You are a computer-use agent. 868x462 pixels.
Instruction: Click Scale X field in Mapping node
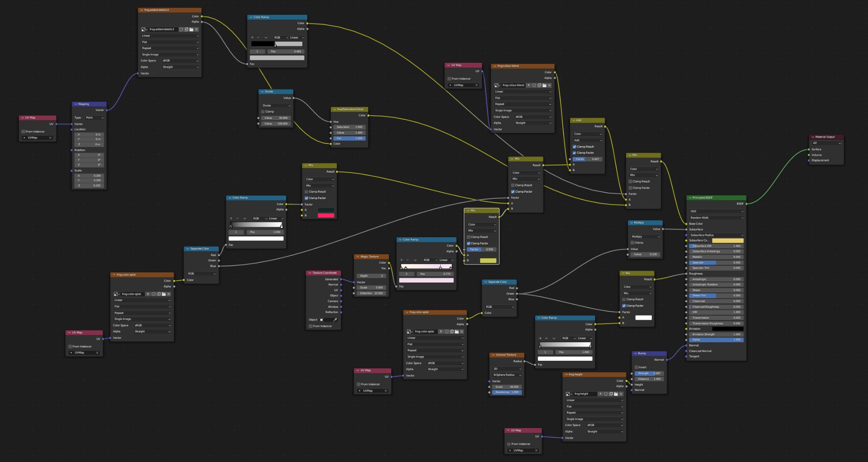(89, 175)
